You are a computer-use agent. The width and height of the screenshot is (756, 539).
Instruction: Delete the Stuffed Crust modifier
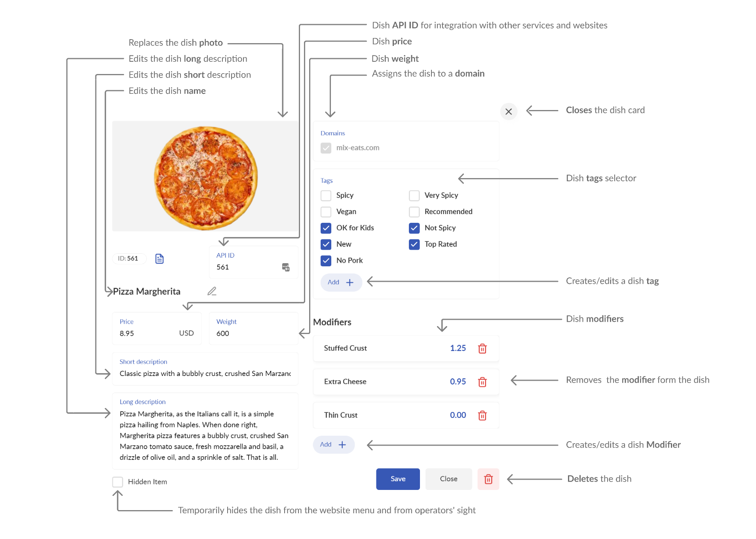click(482, 349)
